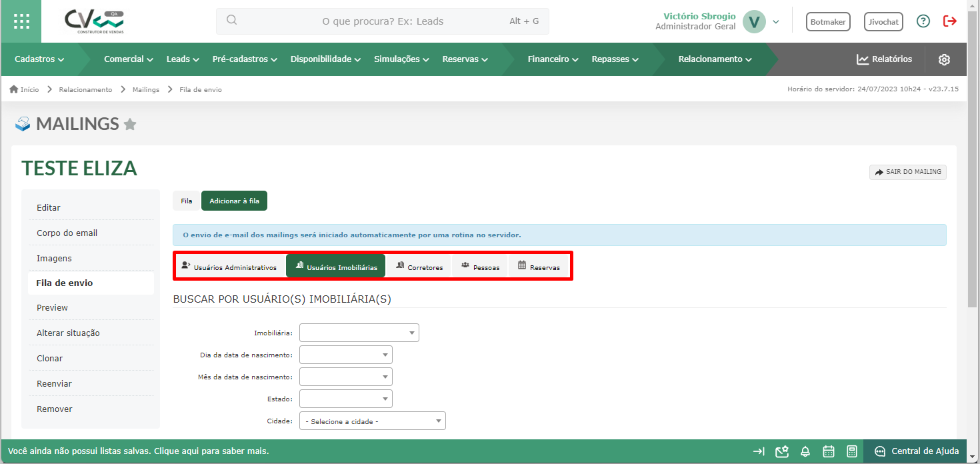The width and height of the screenshot is (980, 464).
Task: Select the Adicionar à fila tab
Action: point(235,201)
